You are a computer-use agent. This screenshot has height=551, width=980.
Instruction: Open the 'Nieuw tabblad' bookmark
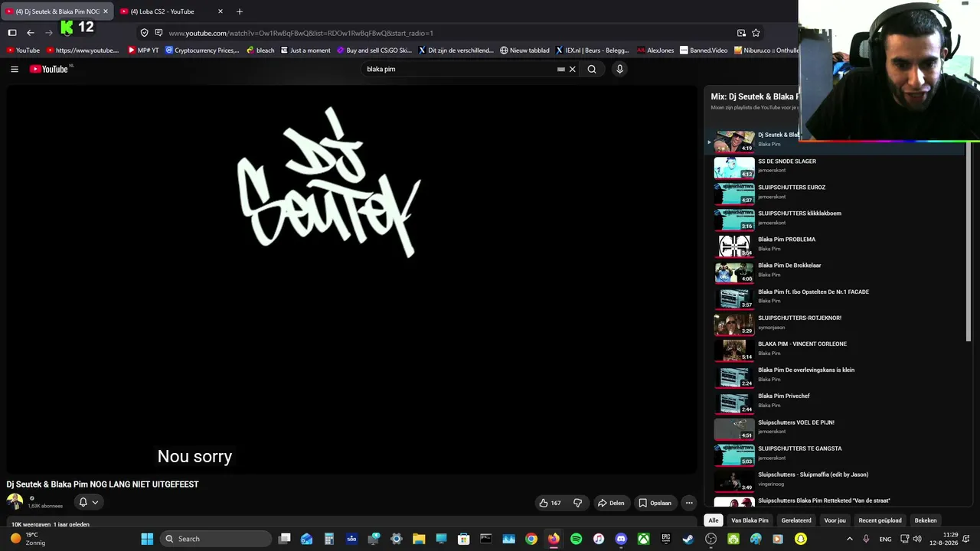524,51
